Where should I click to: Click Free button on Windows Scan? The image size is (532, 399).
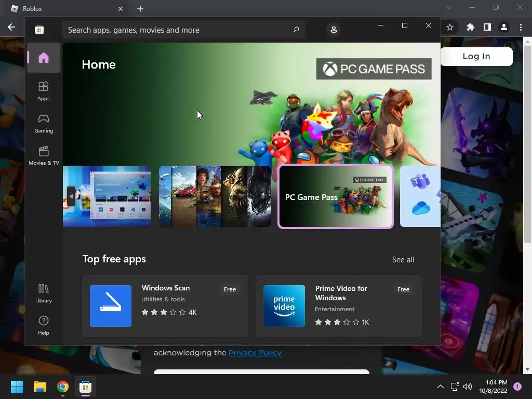tap(230, 289)
